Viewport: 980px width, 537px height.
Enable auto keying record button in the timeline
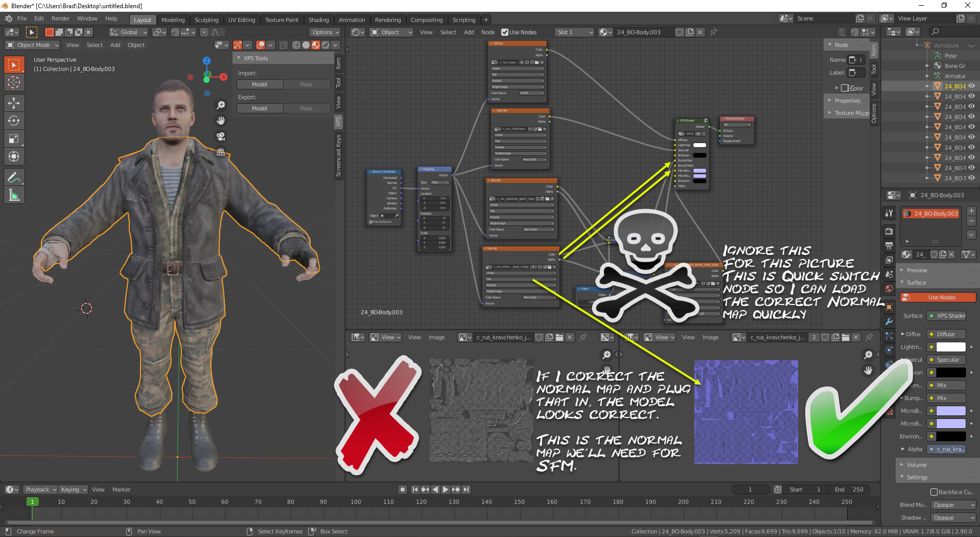[x=403, y=489]
